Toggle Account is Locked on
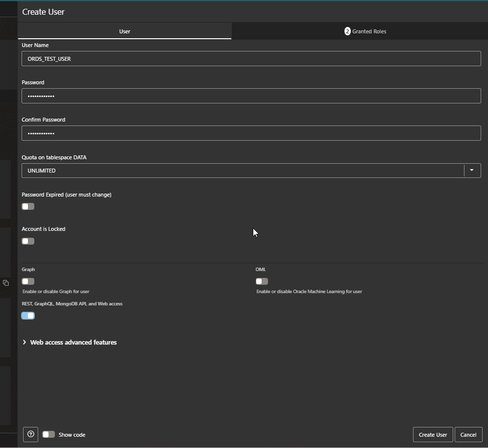The width and height of the screenshot is (488, 448). click(x=28, y=241)
